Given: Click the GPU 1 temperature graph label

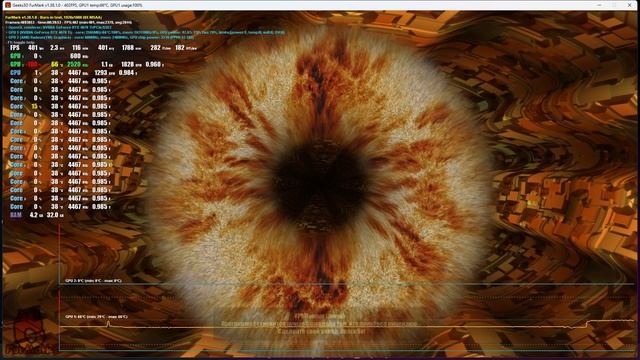Looking at the screenshot, I should (x=96, y=317).
